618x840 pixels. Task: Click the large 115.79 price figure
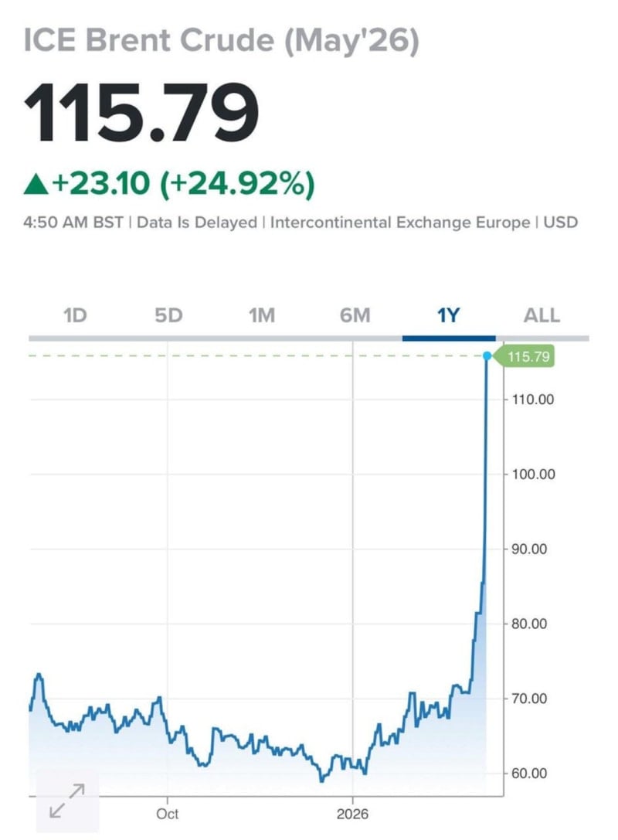click(x=141, y=113)
